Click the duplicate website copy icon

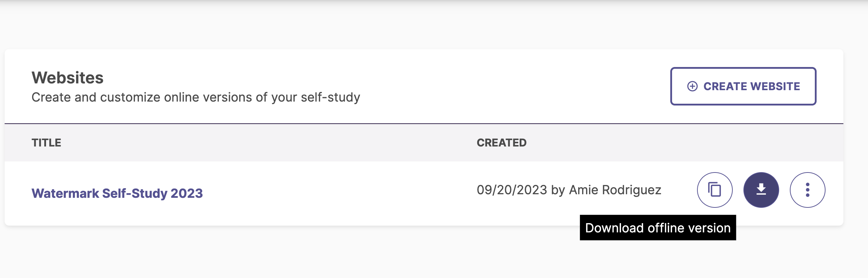point(715,190)
